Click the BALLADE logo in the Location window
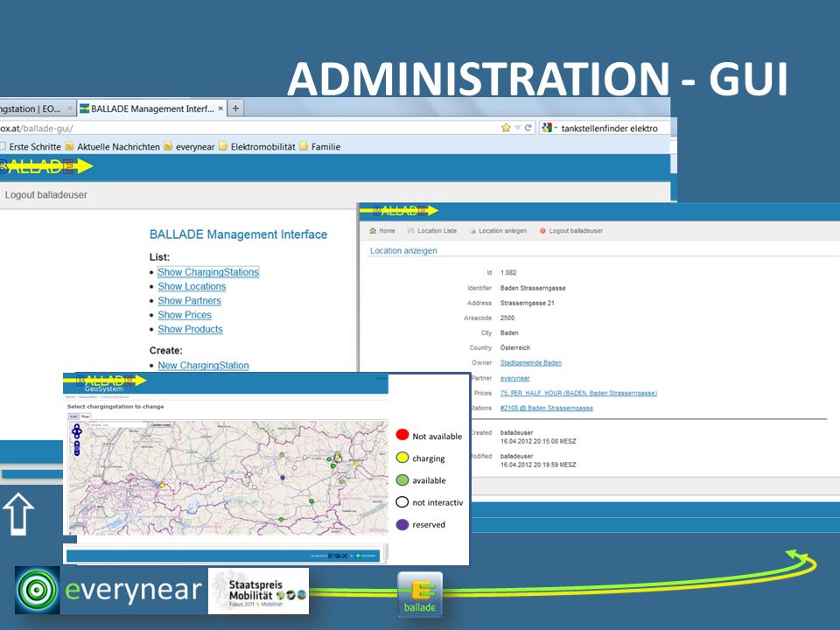This screenshot has height=630, width=840. [x=400, y=211]
